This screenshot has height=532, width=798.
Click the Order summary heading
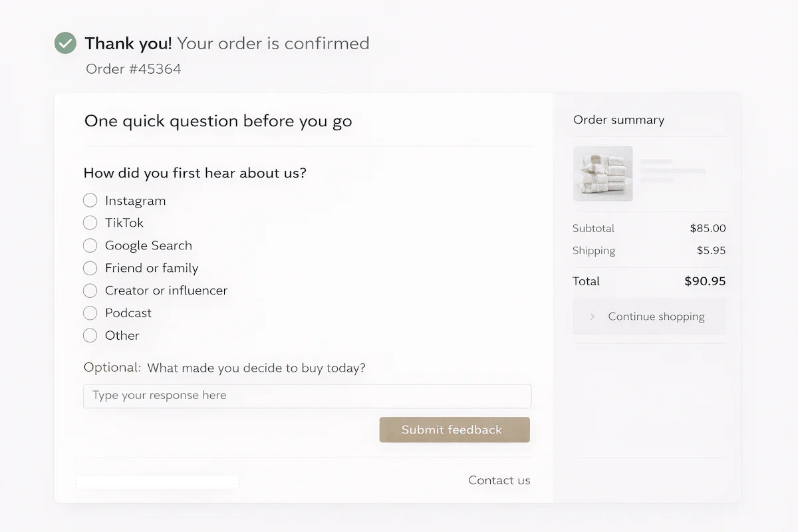click(x=618, y=120)
